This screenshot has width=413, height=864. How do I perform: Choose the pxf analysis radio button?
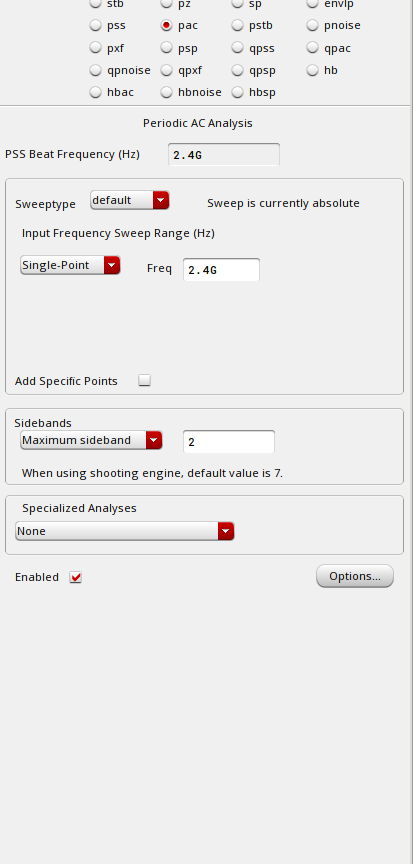point(96,48)
